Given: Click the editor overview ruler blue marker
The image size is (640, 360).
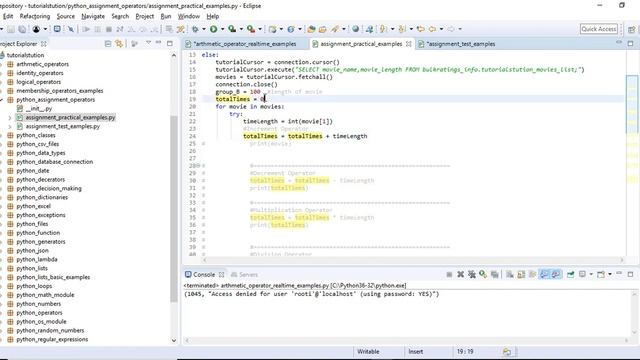Looking at the screenshot, I should pyautogui.click(x=632, y=104).
